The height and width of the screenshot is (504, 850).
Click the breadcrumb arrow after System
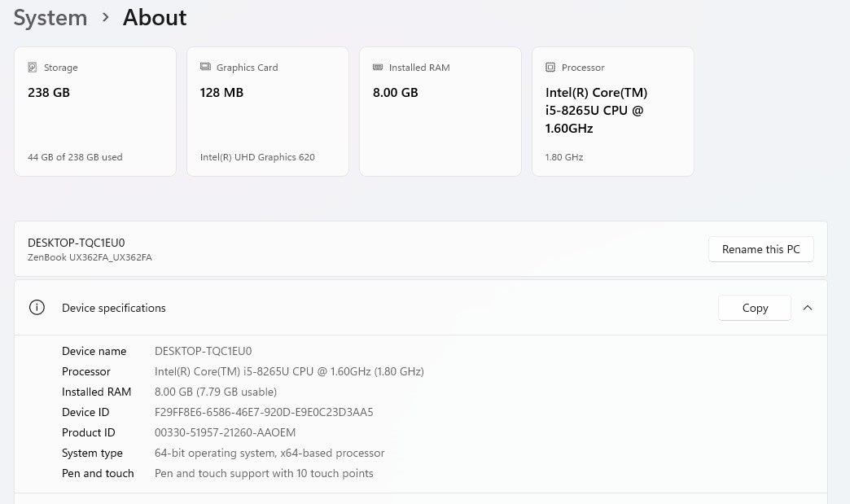106,17
